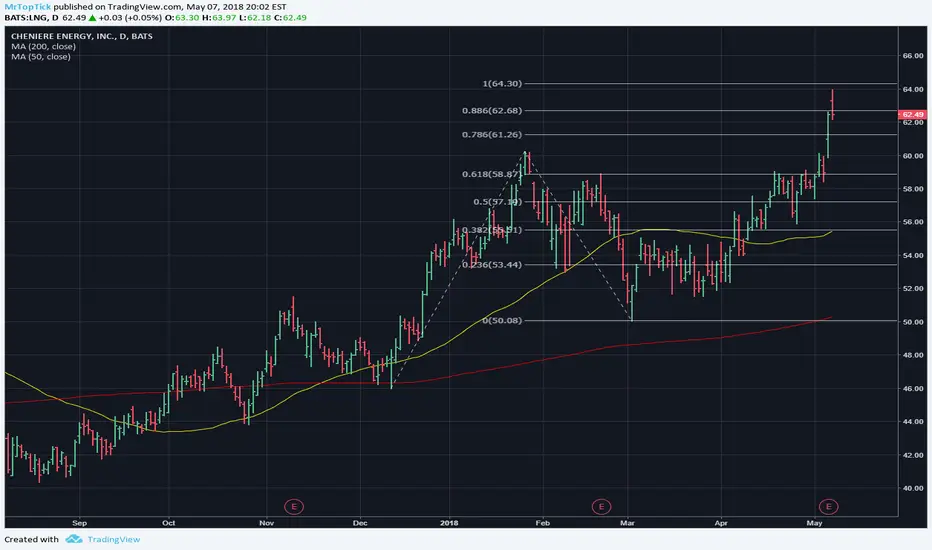The image size is (932, 550).
Task: Select the 0.236(53.44) Fibonacci level label
Action: click(492, 265)
